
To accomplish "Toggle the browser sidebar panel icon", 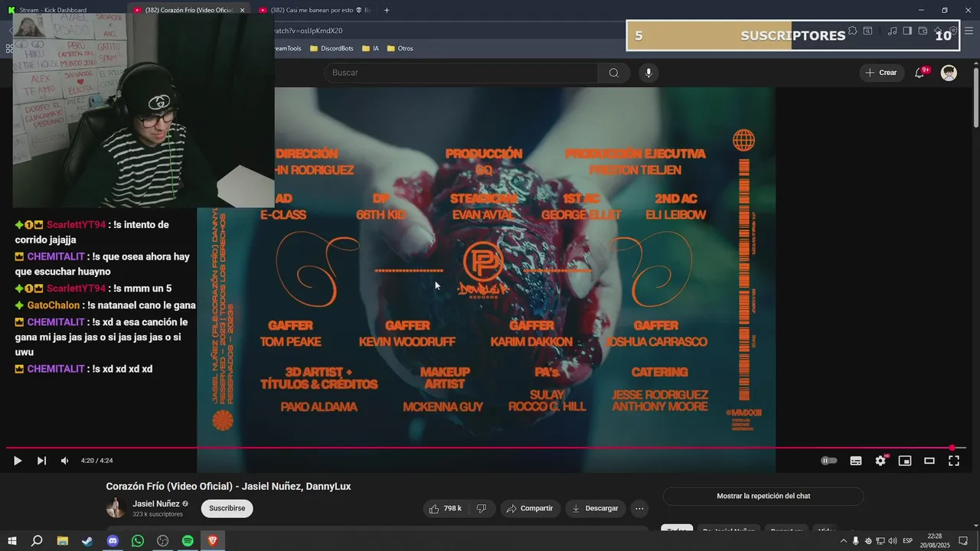I will 907,31.
